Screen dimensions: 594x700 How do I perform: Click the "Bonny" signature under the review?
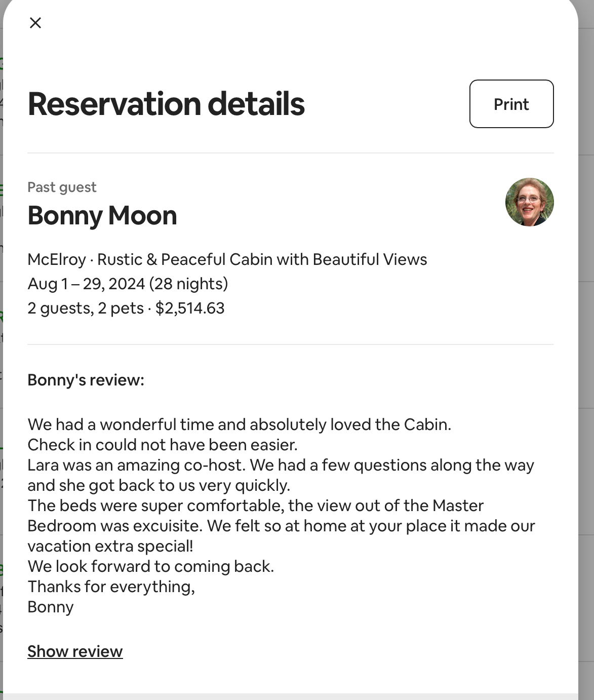coord(51,607)
